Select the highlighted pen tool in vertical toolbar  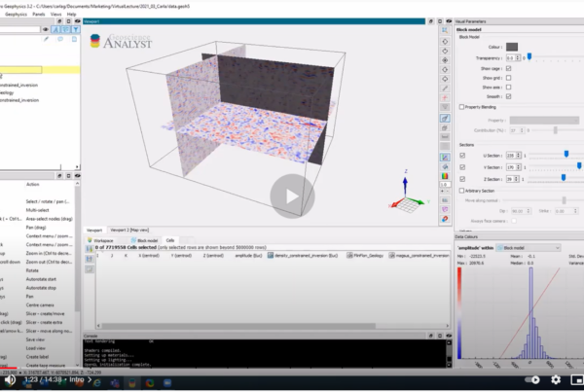[x=445, y=118]
